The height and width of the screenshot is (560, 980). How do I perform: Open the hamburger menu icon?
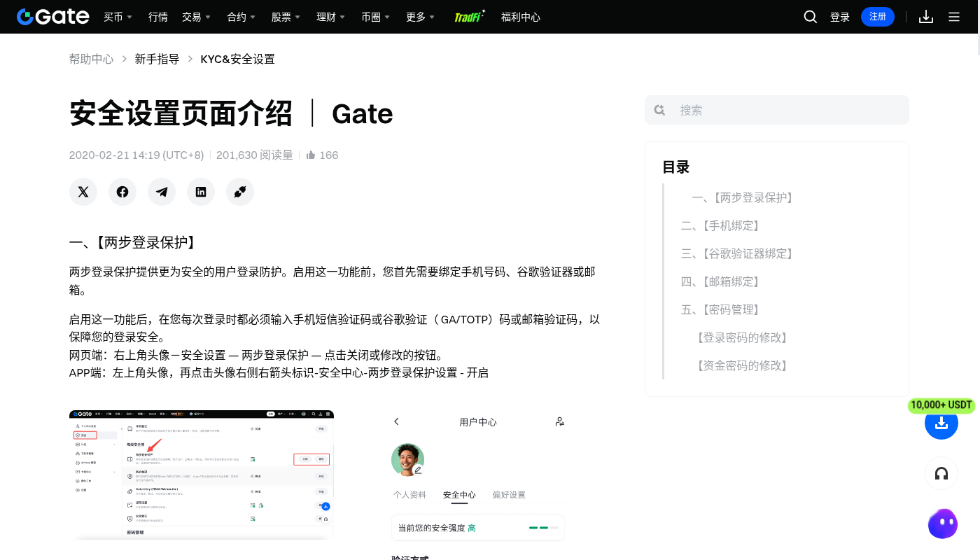pos(954,17)
